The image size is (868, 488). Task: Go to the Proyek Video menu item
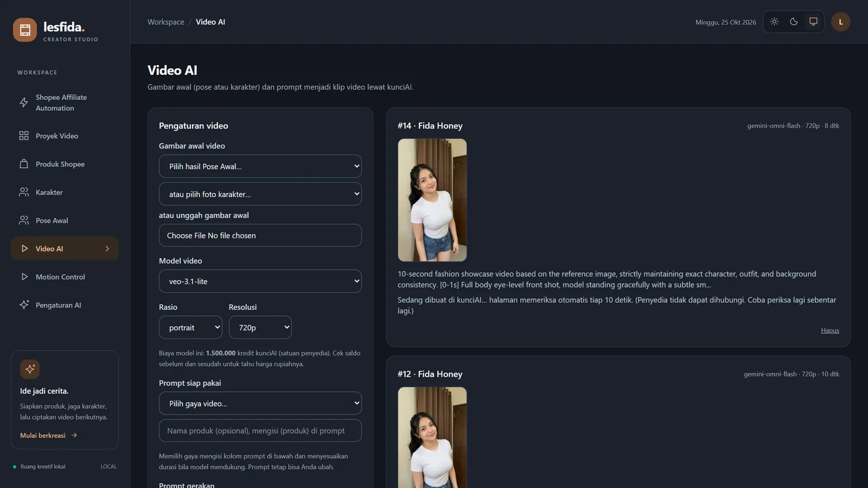pyautogui.click(x=65, y=136)
